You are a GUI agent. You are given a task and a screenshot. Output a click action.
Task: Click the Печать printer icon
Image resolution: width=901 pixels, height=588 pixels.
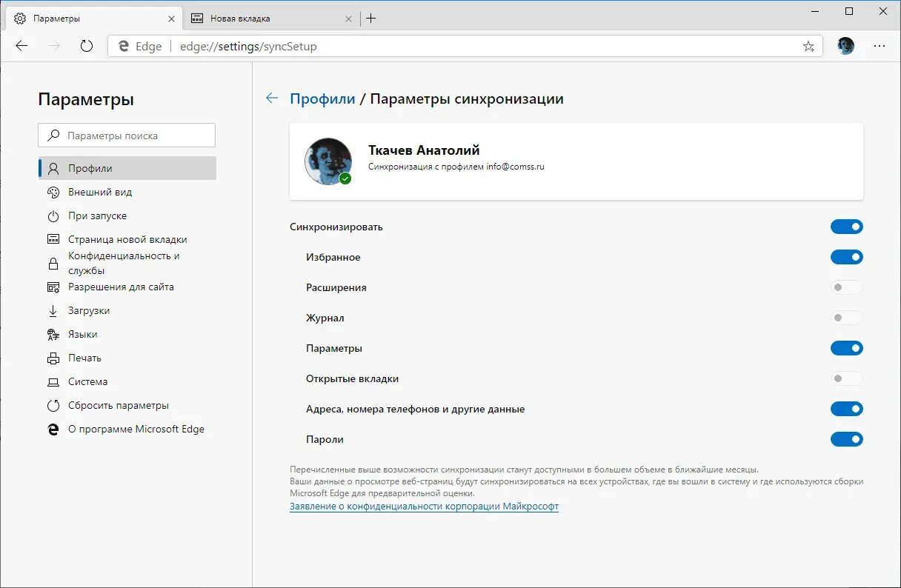coord(52,358)
